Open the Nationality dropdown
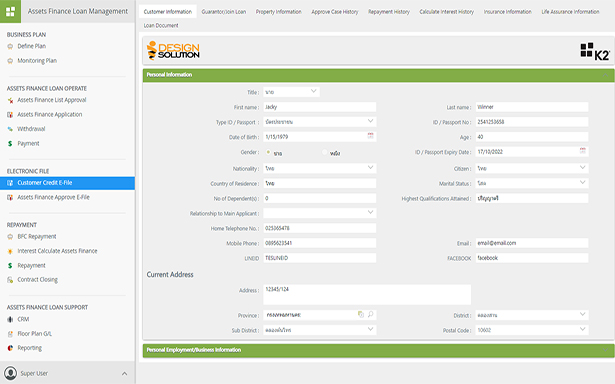The height and width of the screenshot is (384, 615). (320, 168)
